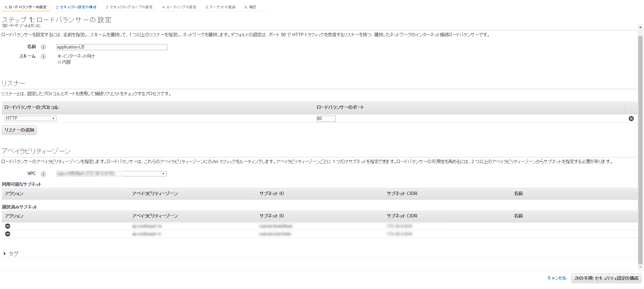Click the キャンセル link
The image size is (644, 289).
point(557,278)
